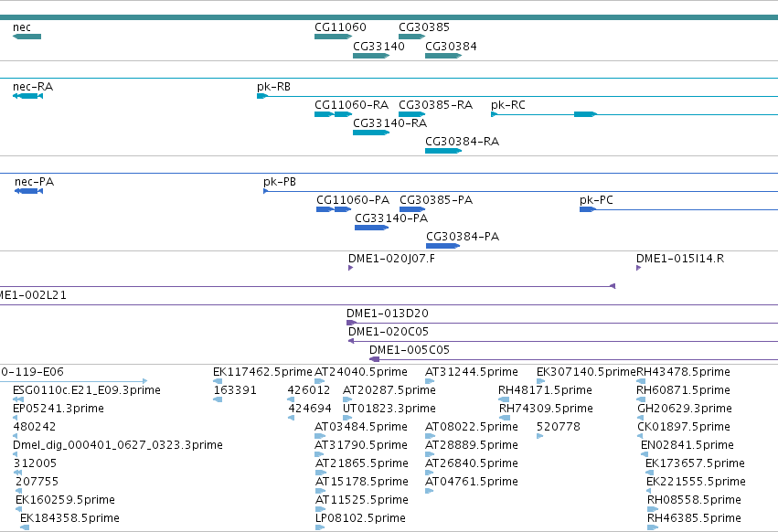Image resolution: width=778 pixels, height=532 pixels.
Task: Select the nec-PA protein glyph
Action: [28, 191]
